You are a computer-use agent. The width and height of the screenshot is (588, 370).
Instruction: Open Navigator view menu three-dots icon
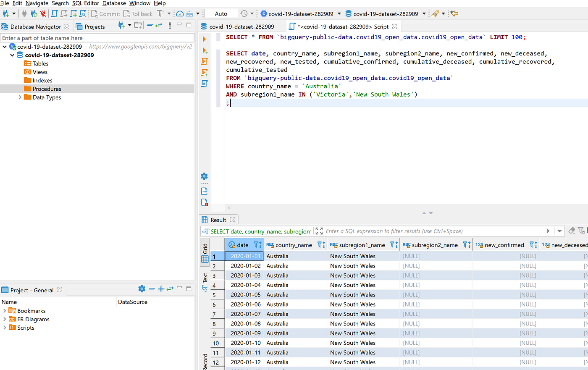(170, 26)
